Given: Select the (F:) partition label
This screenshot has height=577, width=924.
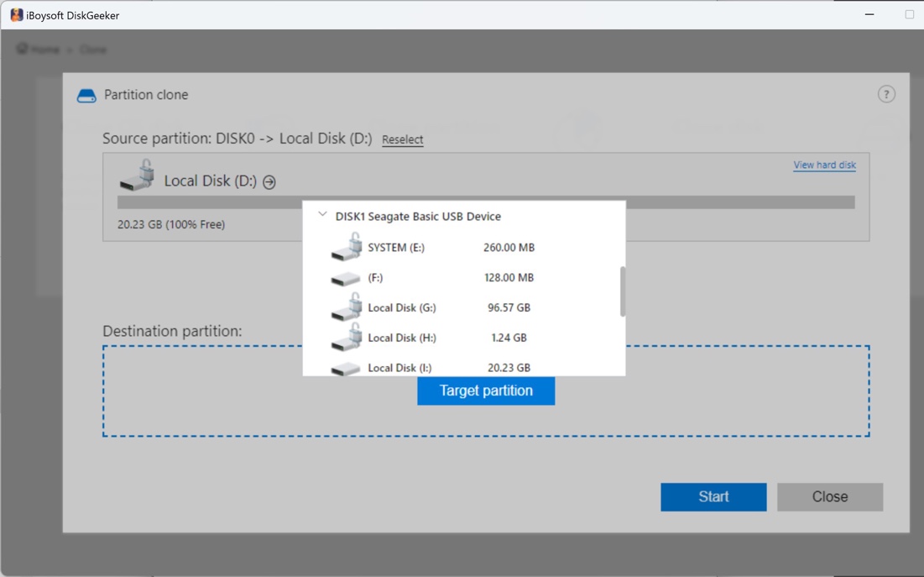Looking at the screenshot, I should point(375,277).
